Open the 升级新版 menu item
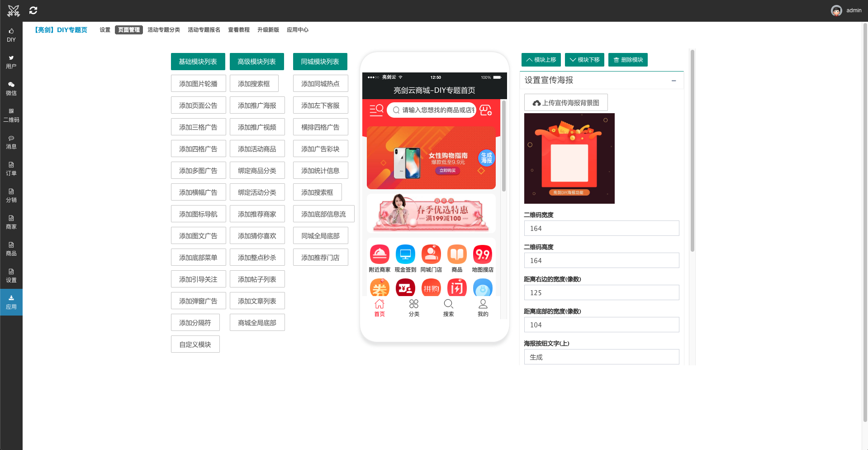The width and height of the screenshot is (868, 450). [x=268, y=30]
